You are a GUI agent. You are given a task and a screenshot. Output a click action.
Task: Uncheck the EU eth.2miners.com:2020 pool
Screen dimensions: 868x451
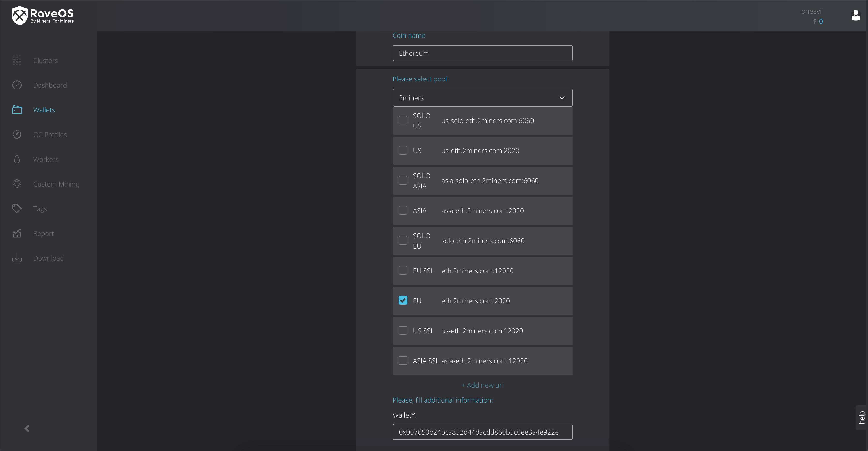pos(403,300)
